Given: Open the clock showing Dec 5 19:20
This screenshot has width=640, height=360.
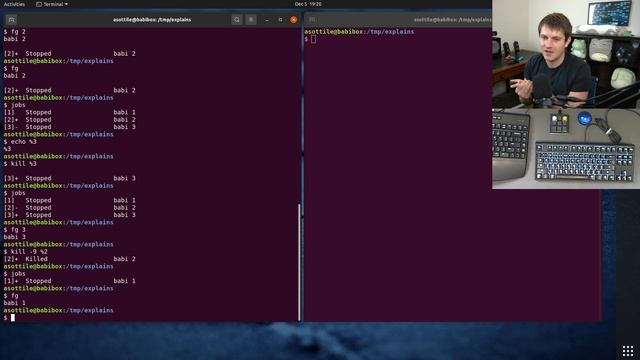Looking at the screenshot, I should point(308,4).
